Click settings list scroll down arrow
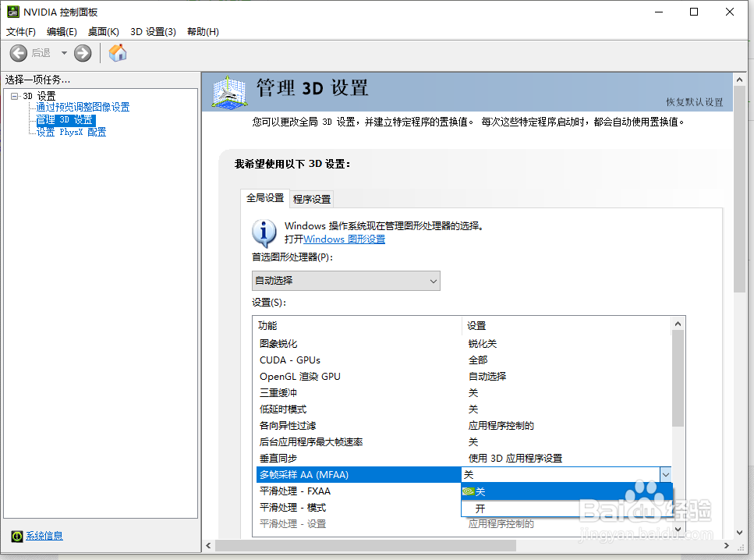Screen dimensions: 754x560 pyautogui.click(x=678, y=530)
